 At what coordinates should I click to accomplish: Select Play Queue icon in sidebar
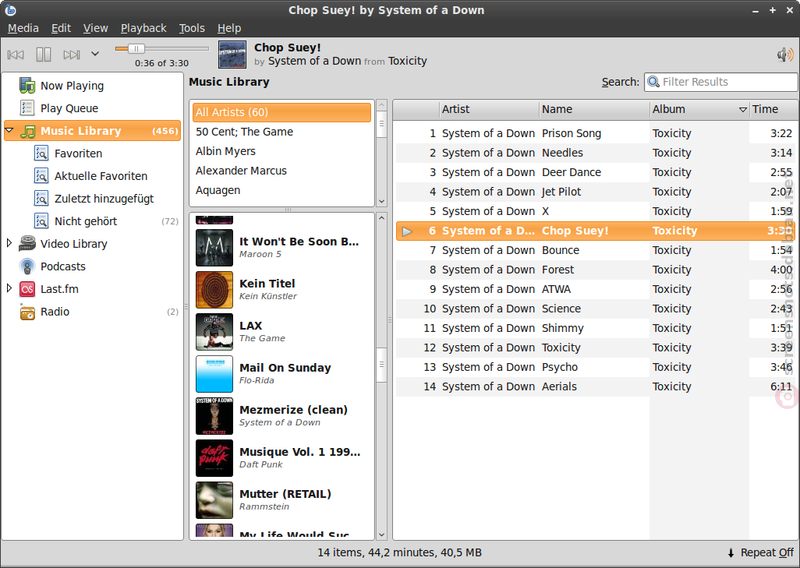pyautogui.click(x=27, y=108)
